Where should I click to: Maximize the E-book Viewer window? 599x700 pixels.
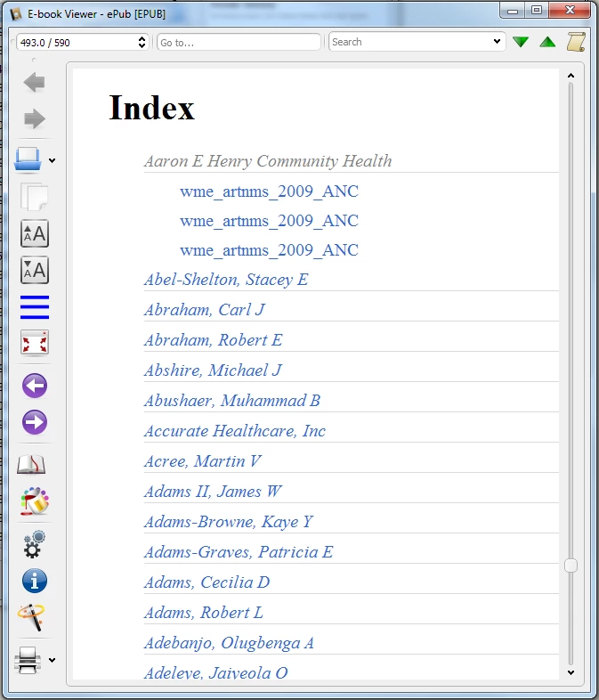pos(537,11)
